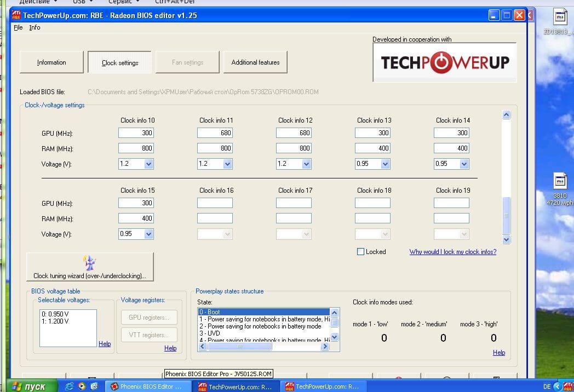
Task: Expand Clock info 10 voltage dropdown
Action: coord(148,164)
